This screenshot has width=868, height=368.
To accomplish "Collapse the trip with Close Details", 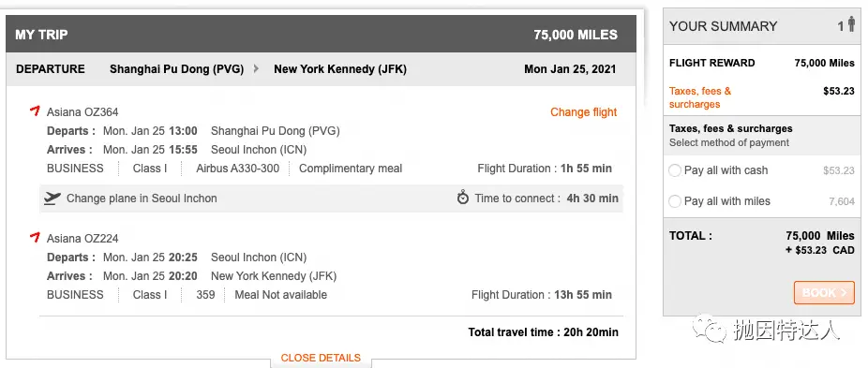I will pyautogui.click(x=321, y=358).
